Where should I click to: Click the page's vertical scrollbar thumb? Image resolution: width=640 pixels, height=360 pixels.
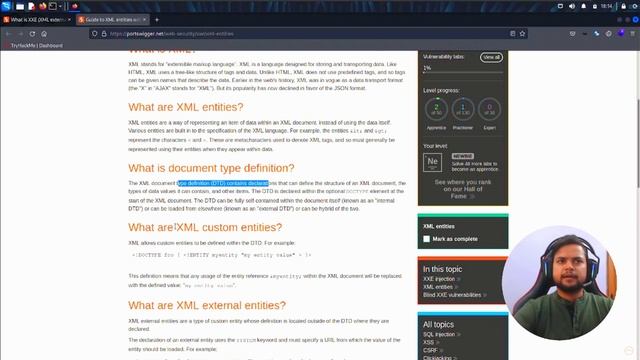point(638,143)
